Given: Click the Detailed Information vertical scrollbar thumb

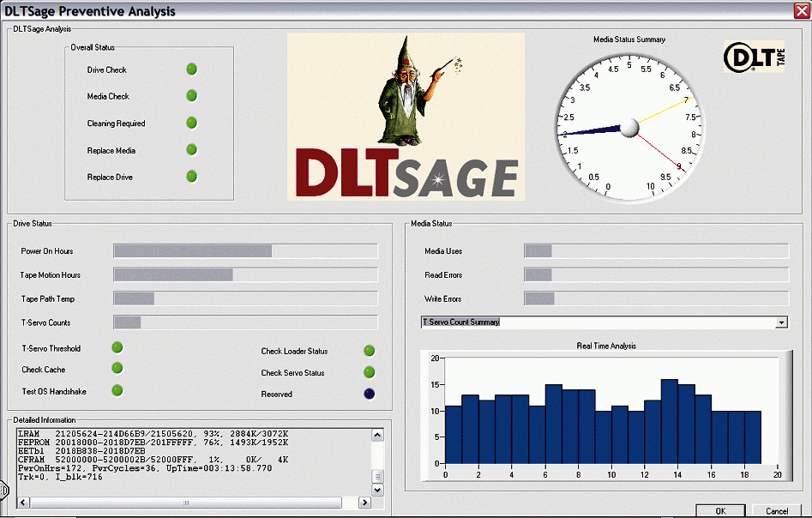Looking at the screenshot, I should pyautogui.click(x=377, y=476).
